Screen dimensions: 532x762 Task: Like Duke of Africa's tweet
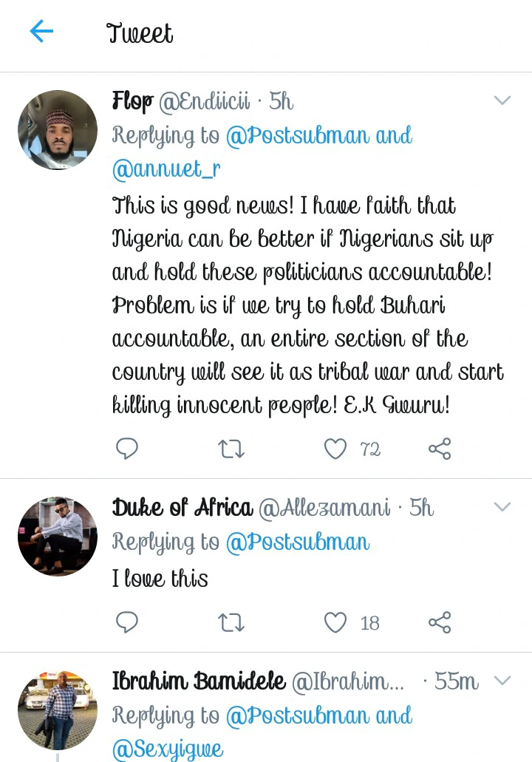click(336, 622)
